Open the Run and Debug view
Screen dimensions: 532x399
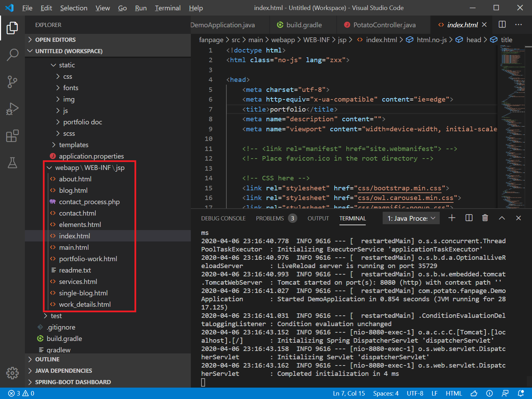[x=12, y=109]
